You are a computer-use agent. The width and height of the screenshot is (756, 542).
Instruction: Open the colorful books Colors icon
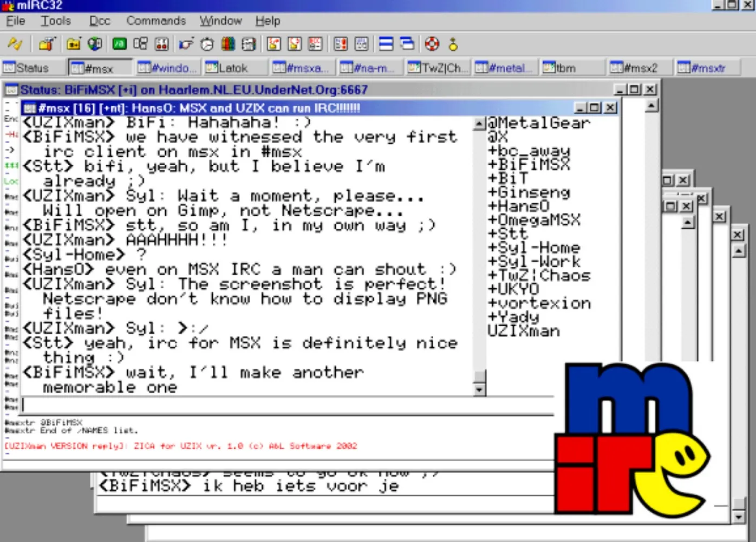(228, 44)
